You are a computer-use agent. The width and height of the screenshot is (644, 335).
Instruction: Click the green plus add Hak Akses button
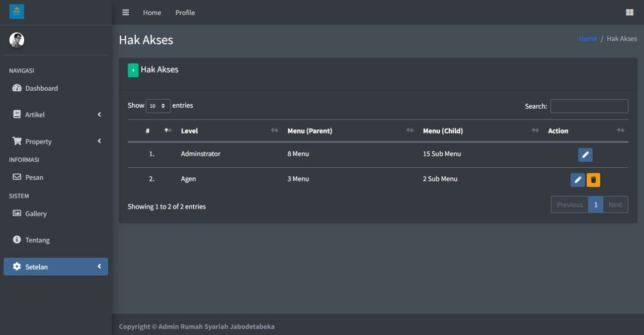[133, 71]
